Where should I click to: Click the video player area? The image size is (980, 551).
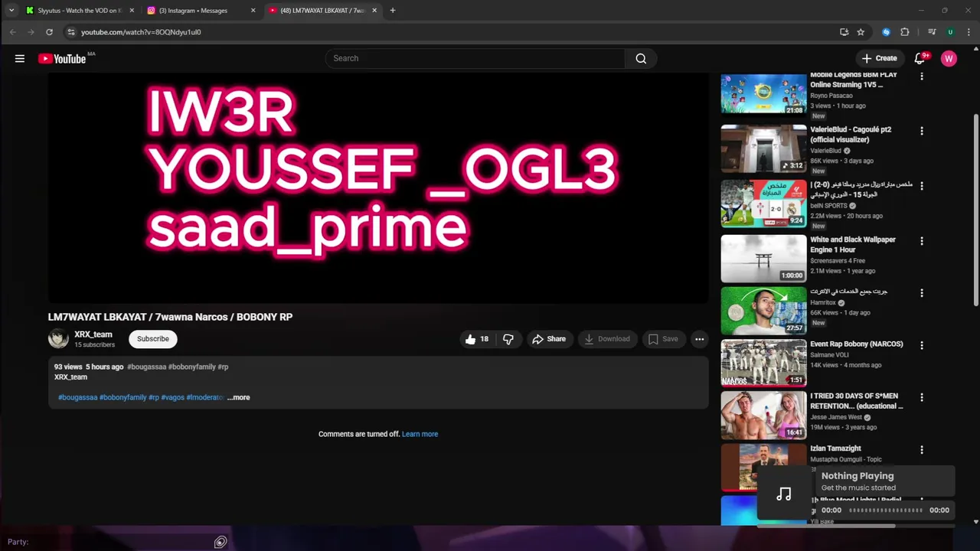pos(377,188)
